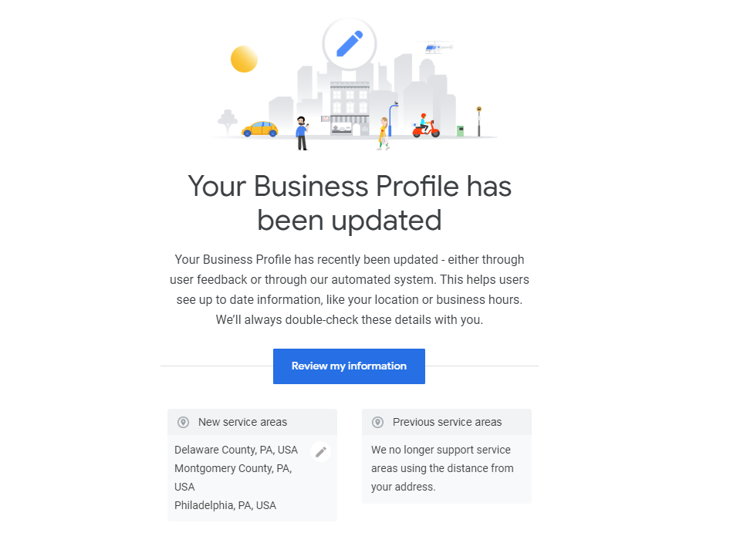Click the gray tree in illustration
The image size is (730, 560).
point(228,122)
